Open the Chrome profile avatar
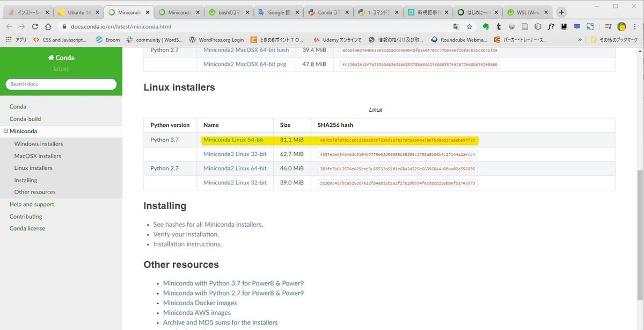 [x=622, y=26]
